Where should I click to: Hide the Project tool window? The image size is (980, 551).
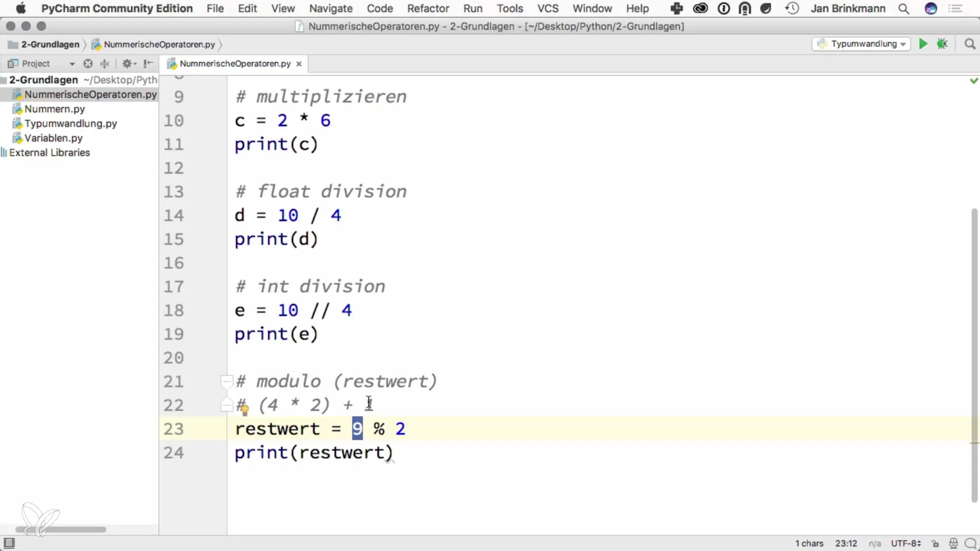(x=148, y=64)
